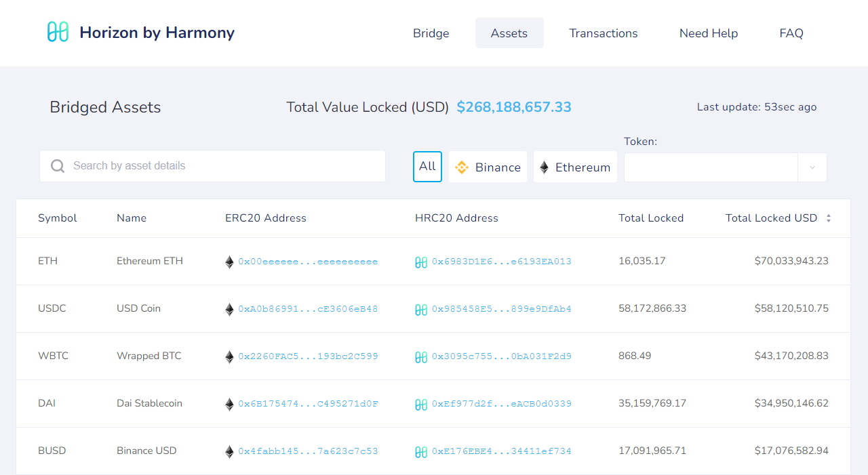Open the Transactions tab
The height and width of the screenshot is (475, 868).
pyautogui.click(x=603, y=33)
